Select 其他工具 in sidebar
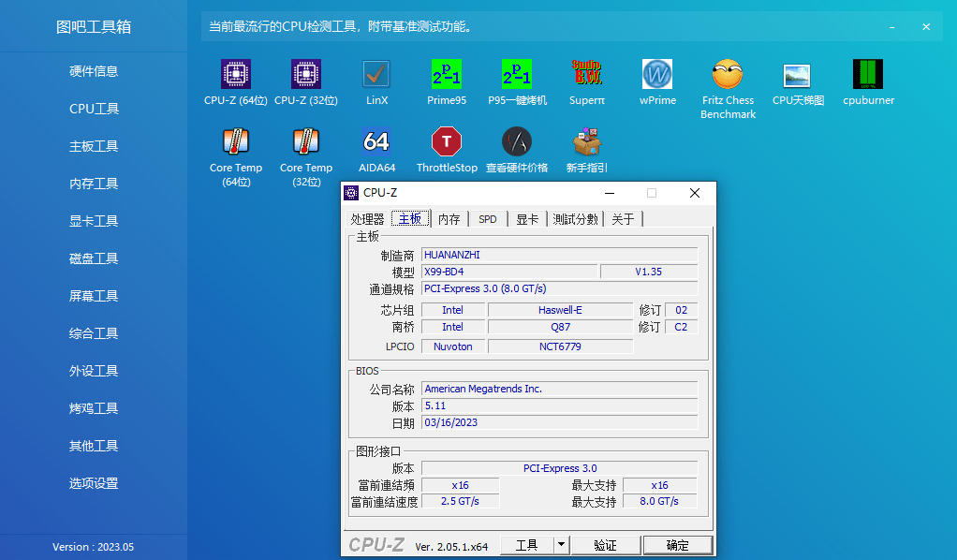This screenshot has width=957, height=560. click(94, 446)
